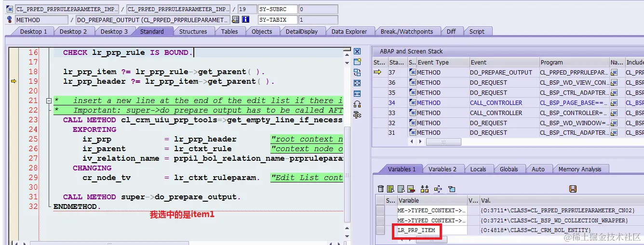Click method icon in stack row 33
This screenshot has height=245, width=644.
[x=413, y=113]
